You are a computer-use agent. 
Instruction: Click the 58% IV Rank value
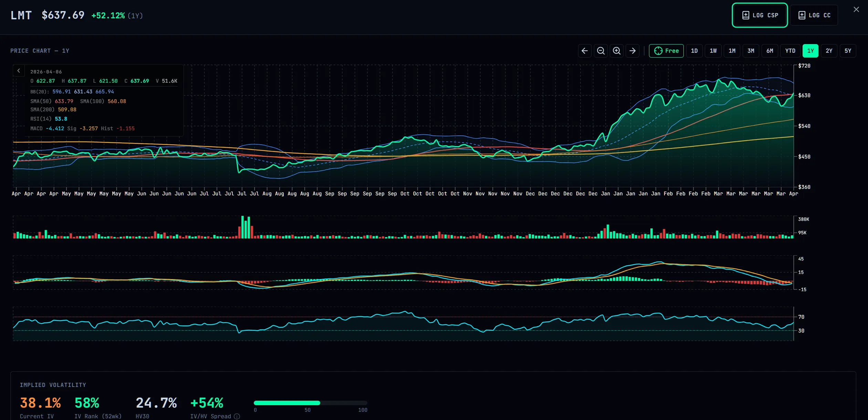point(87,403)
